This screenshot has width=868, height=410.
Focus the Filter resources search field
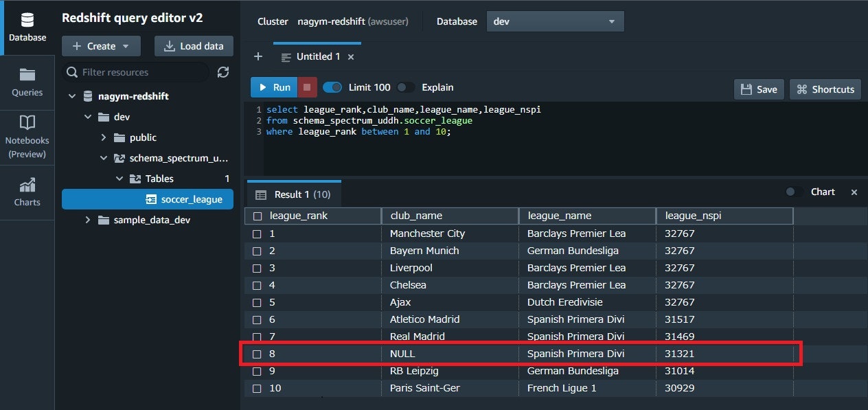136,72
